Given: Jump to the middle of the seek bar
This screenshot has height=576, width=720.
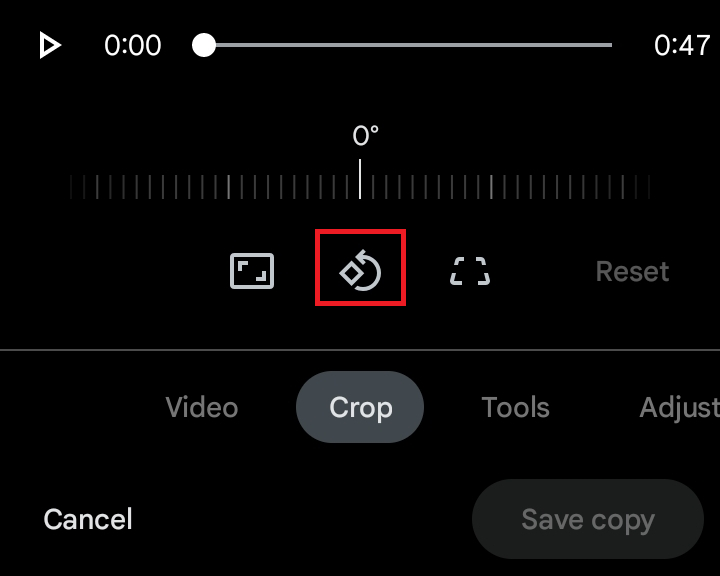Looking at the screenshot, I should [x=408, y=45].
